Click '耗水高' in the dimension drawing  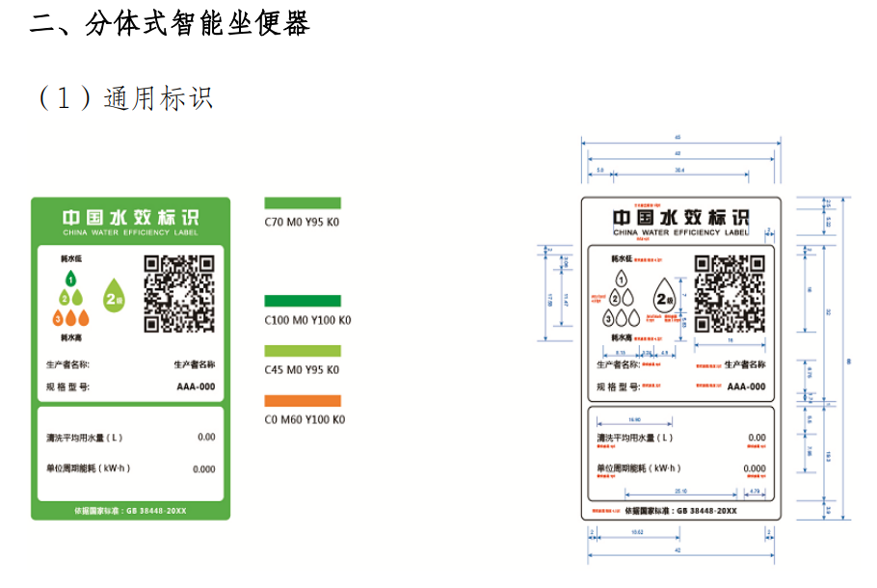[x=622, y=337]
